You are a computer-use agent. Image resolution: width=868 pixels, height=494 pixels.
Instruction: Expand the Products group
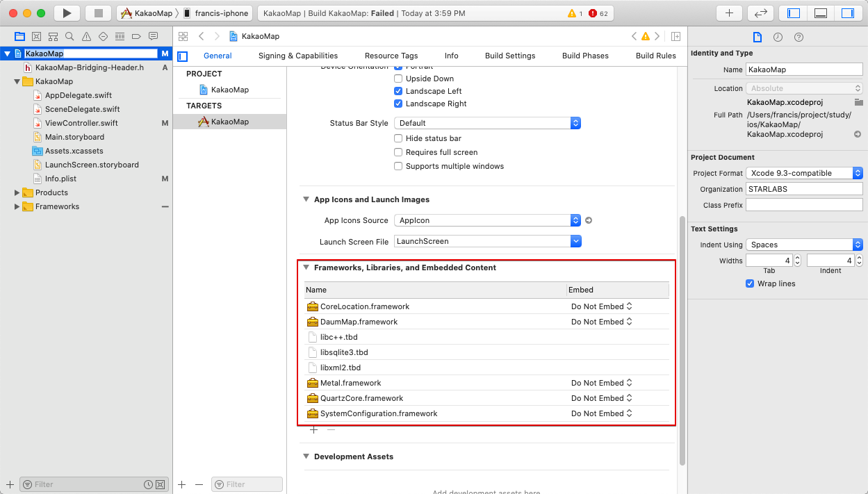(x=17, y=192)
